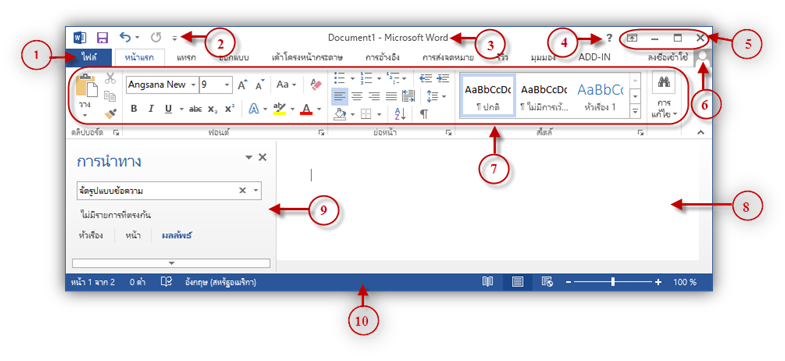Switch to Web Layout view in status bar
Screen dimensions: 785x361
point(547,282)
